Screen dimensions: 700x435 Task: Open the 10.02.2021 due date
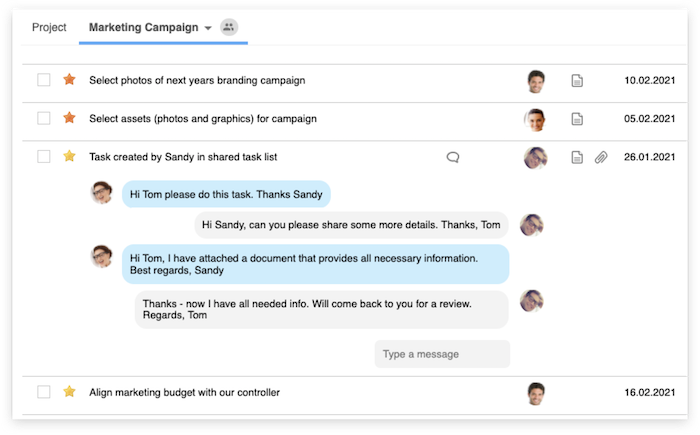650,81
